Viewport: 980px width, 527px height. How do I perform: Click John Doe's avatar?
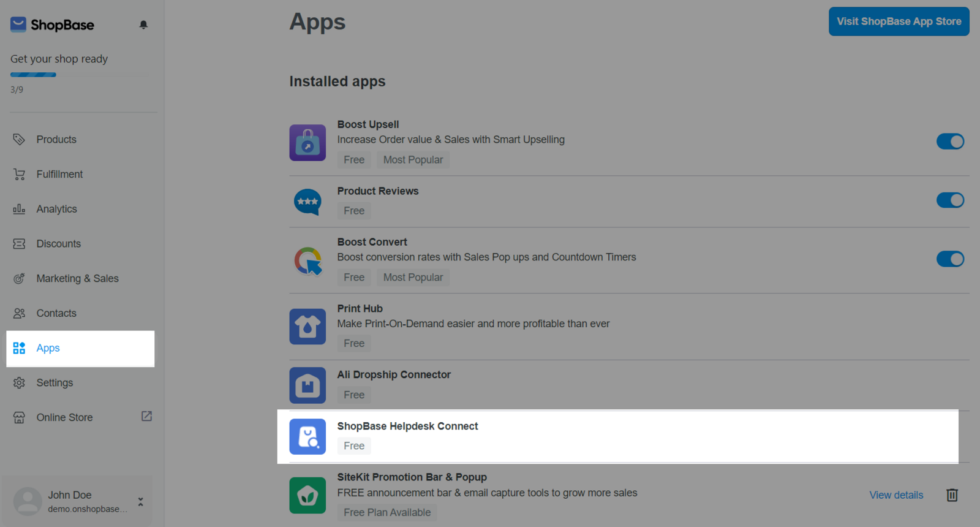click(x=28, y=501)
